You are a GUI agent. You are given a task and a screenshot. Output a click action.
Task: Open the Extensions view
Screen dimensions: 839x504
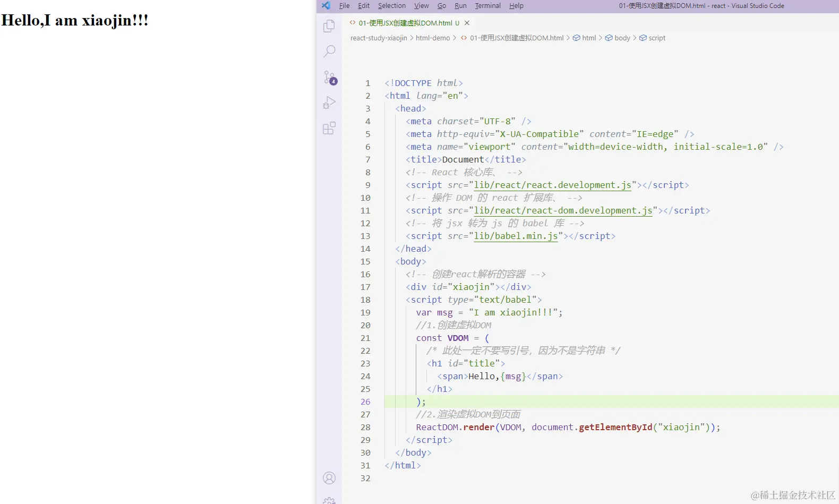(329, 128)
